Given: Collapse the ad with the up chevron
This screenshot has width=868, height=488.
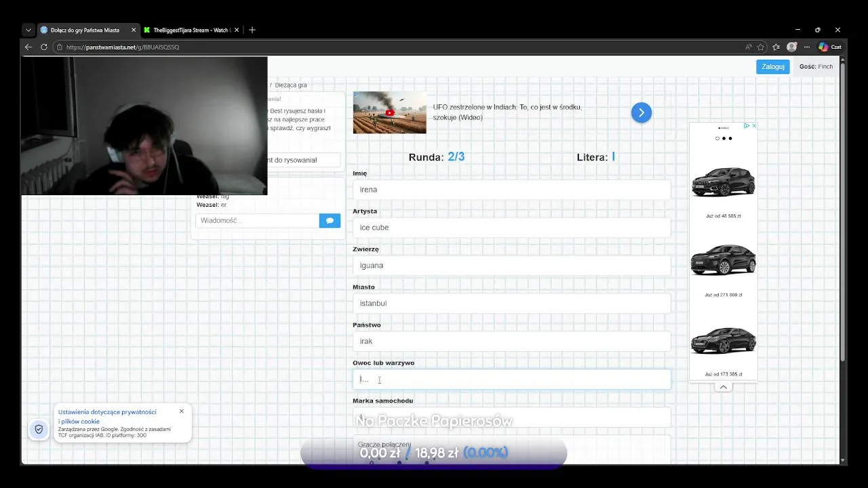Looking at the screenshot, I should coord(723,387).
